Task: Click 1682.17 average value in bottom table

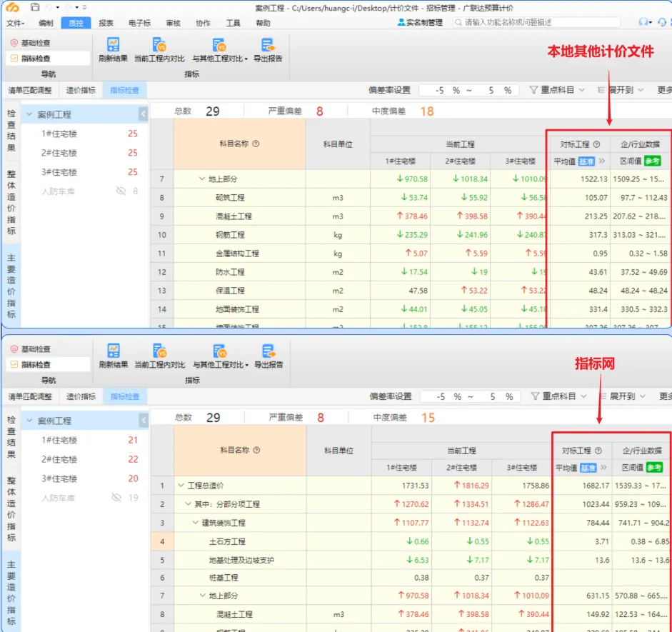Action: tap(596, 486)
